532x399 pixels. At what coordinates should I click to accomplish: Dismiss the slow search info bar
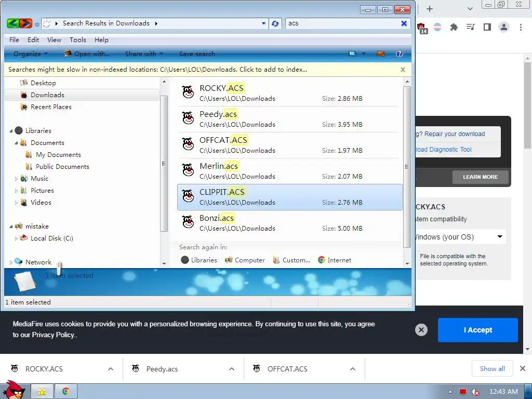point(403,70)
